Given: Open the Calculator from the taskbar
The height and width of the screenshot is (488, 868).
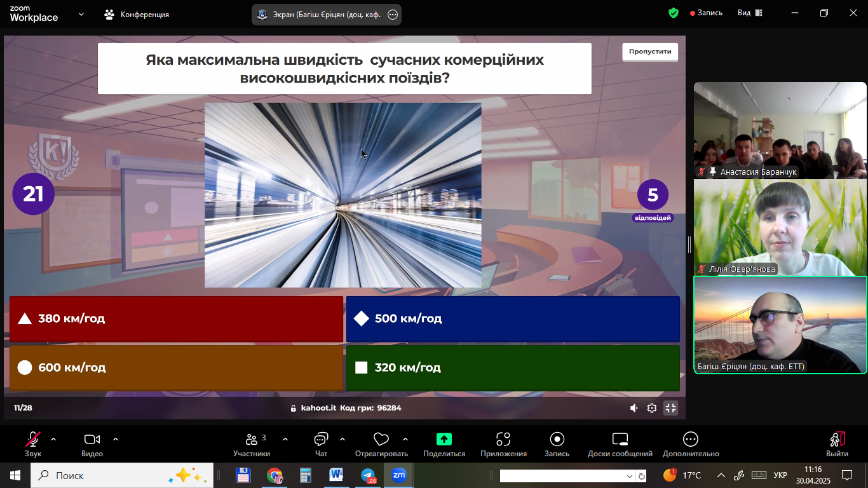Looking at the screenshot, I should (x=306, y=475).
